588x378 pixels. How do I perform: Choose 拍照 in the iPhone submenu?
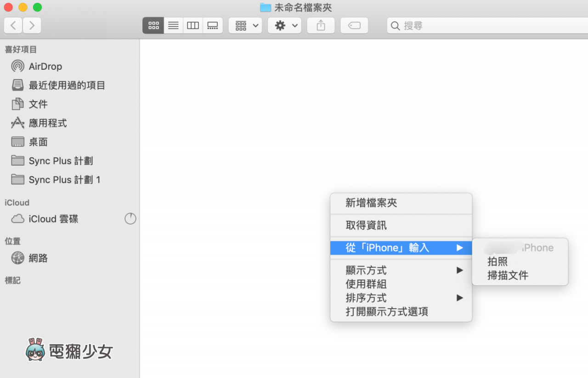tap(520, 262)
